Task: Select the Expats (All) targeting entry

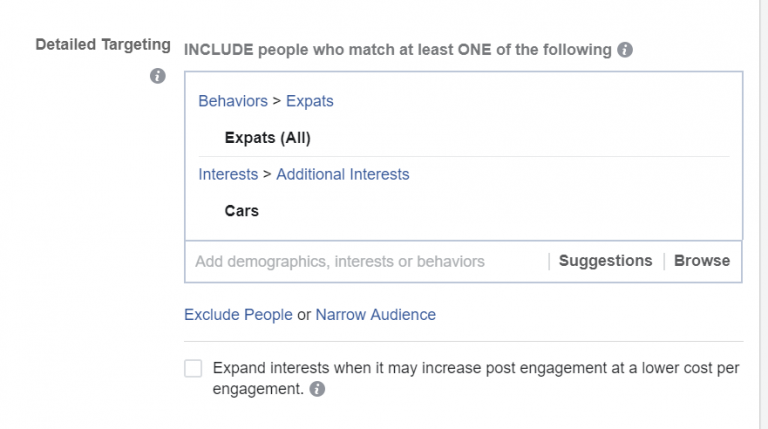Action: pos(267,138)
